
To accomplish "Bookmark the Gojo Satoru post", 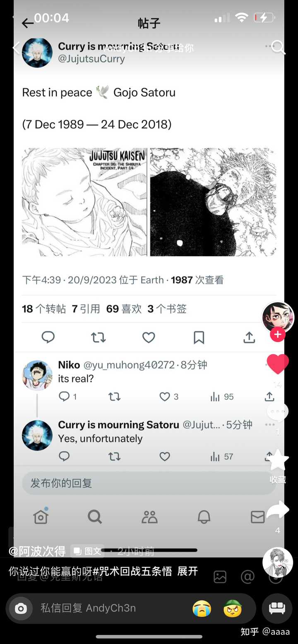I will pyautogui.click(x=199, y=338).
